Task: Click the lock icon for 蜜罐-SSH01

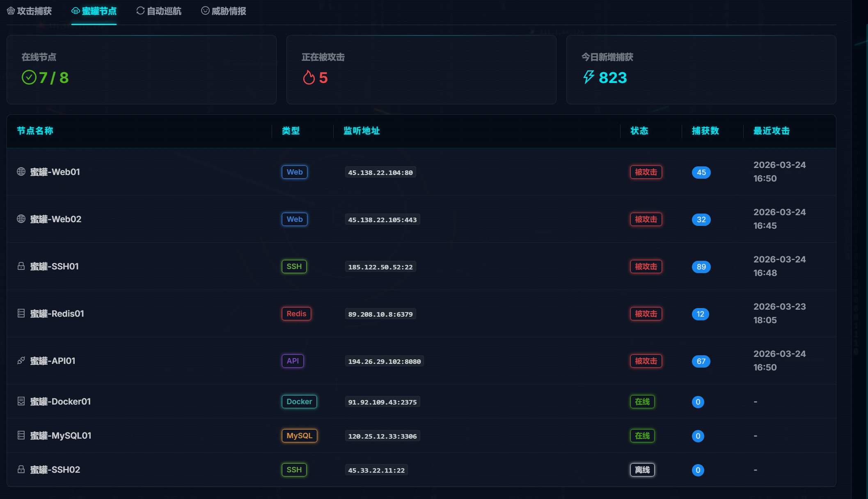Action: (21, 266)
